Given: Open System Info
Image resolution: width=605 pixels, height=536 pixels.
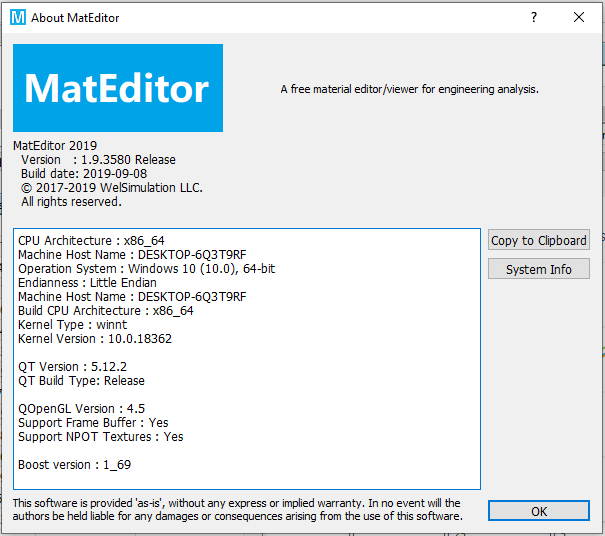Looking at the screenshot, I should 539,269.
